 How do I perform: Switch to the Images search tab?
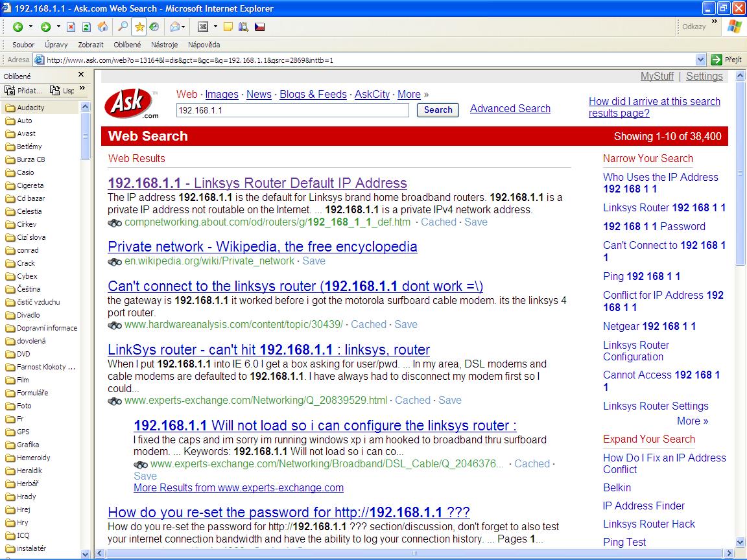[222, 94]
